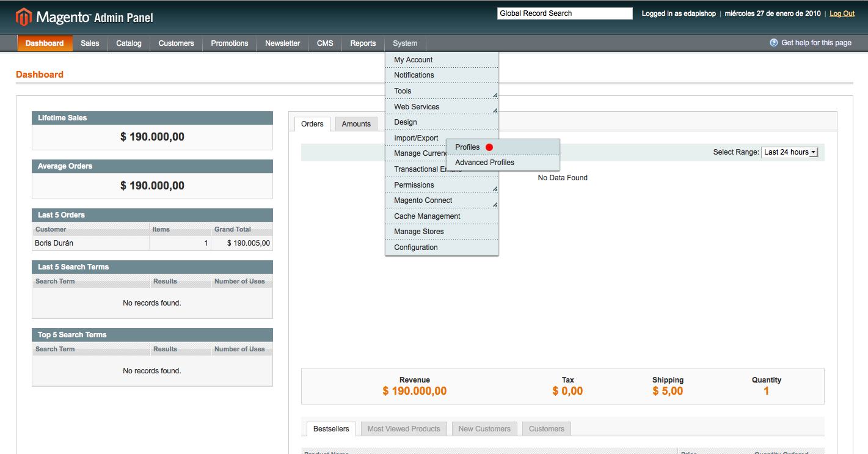Click Get help for this page
Viewport: 868px width, 454px height.
pyautogui.click(x=816, y=43)
